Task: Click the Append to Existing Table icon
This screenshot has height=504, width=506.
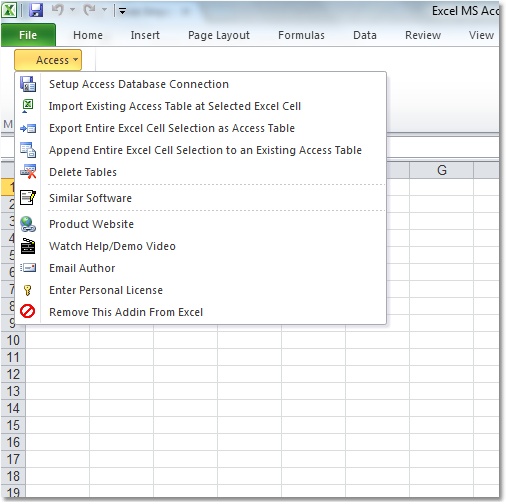Action: (28, 150)
